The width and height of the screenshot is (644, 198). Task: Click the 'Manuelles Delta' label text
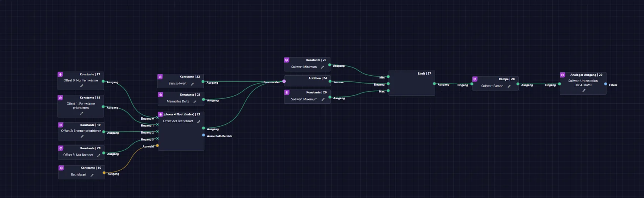click(178, 101)
